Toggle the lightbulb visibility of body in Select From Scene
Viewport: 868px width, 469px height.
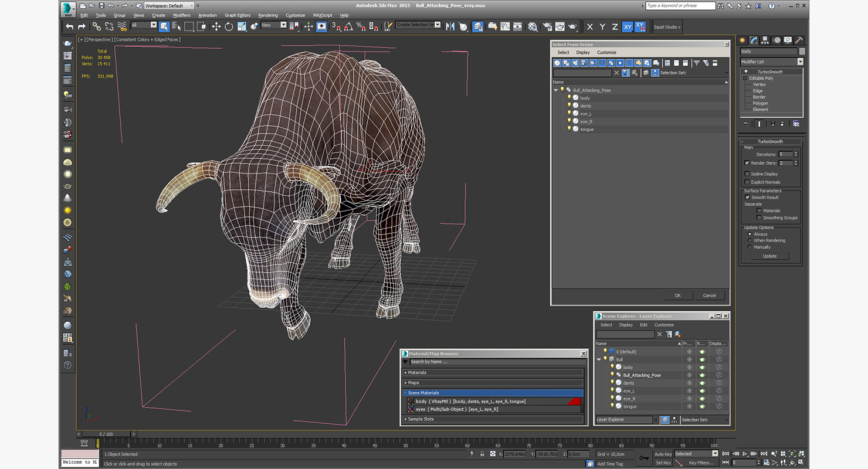click(569, 98)
